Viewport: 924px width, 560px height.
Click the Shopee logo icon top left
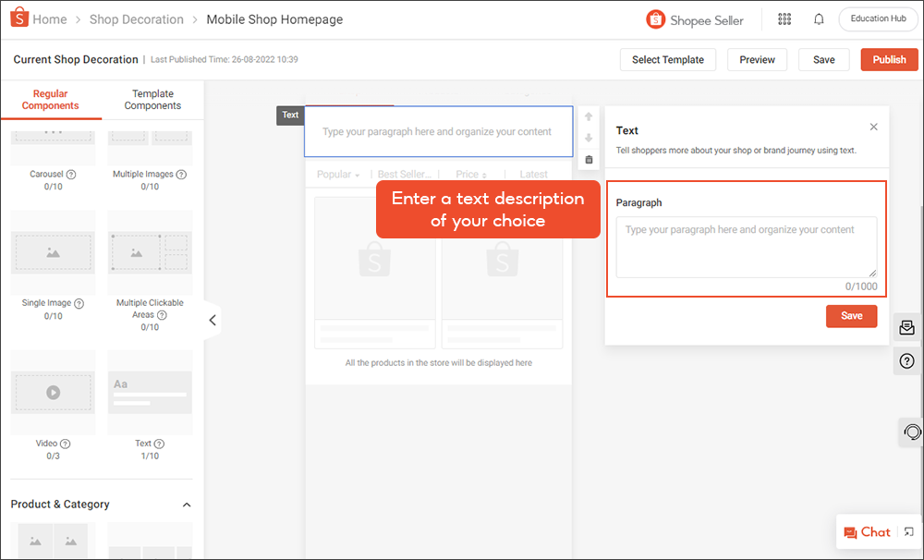18,18
